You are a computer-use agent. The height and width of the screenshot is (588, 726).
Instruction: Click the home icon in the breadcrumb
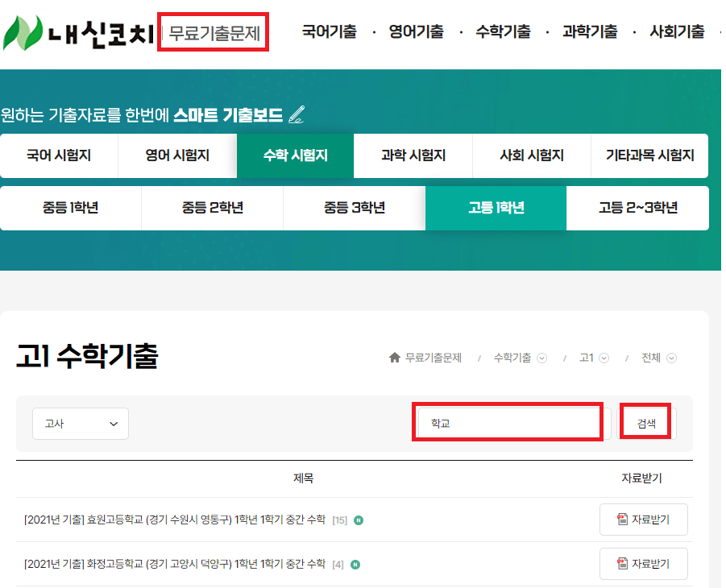pos(394,357)
